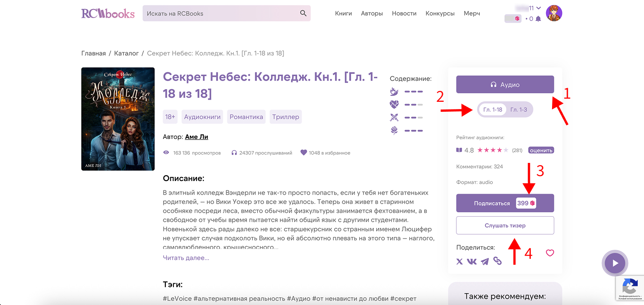The image size is (644, 305).
Task: Click the search magnifier icon
Action: pyautogui.click(x=303, y=14)
